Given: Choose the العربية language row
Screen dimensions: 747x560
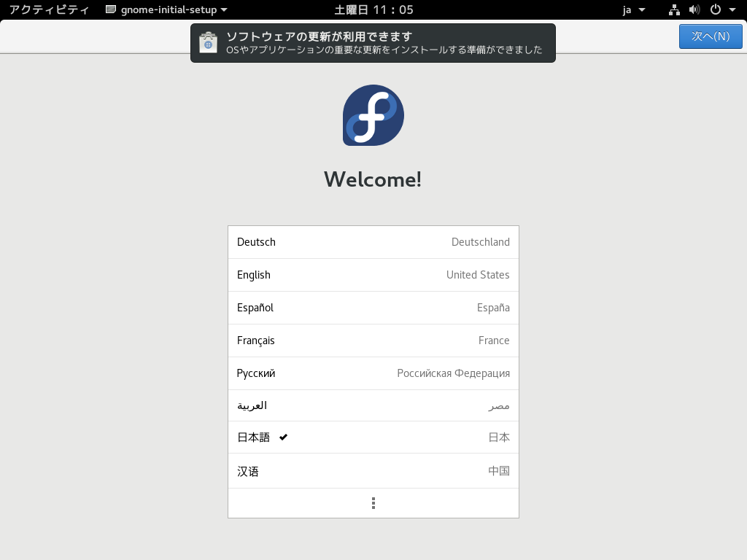Looking at the screenshot, I should 373,405.
